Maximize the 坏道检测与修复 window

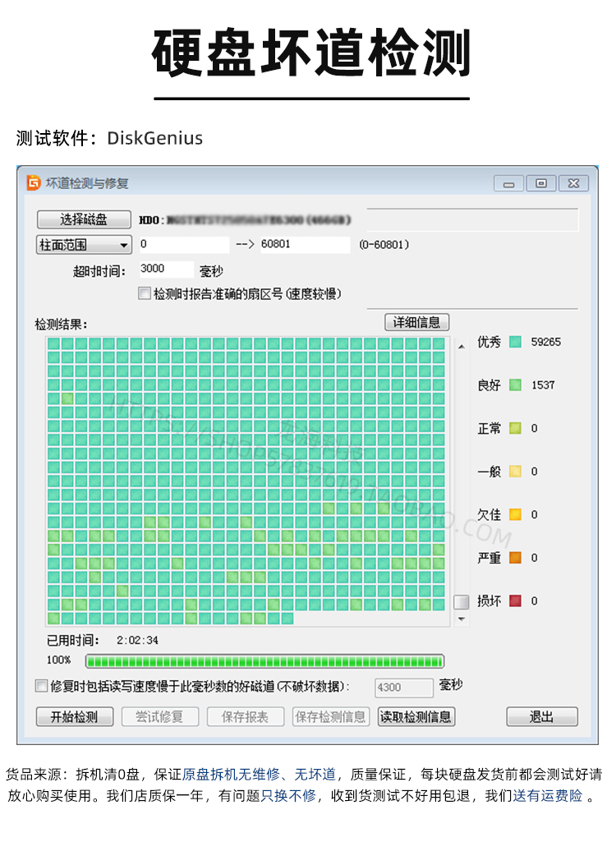pos(540,184)
